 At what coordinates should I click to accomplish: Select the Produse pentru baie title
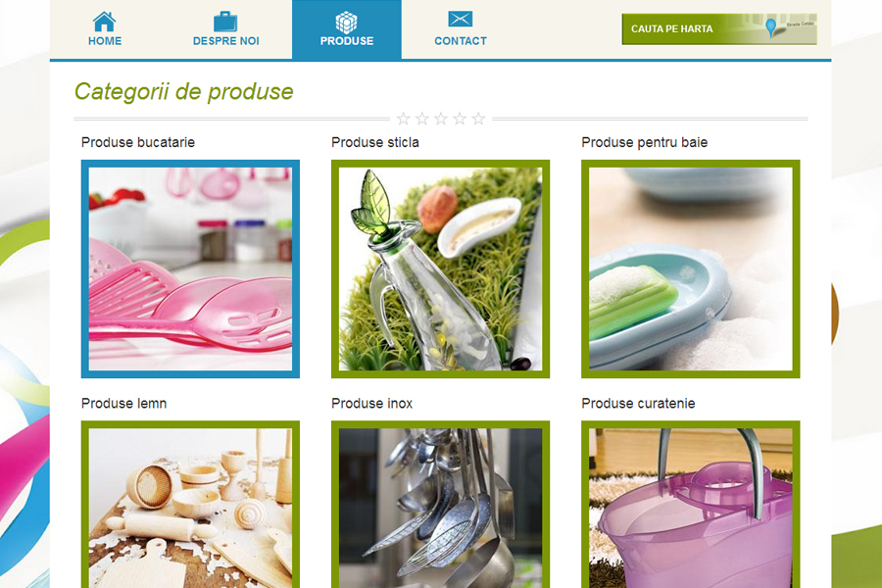click(x=645, y=142)
